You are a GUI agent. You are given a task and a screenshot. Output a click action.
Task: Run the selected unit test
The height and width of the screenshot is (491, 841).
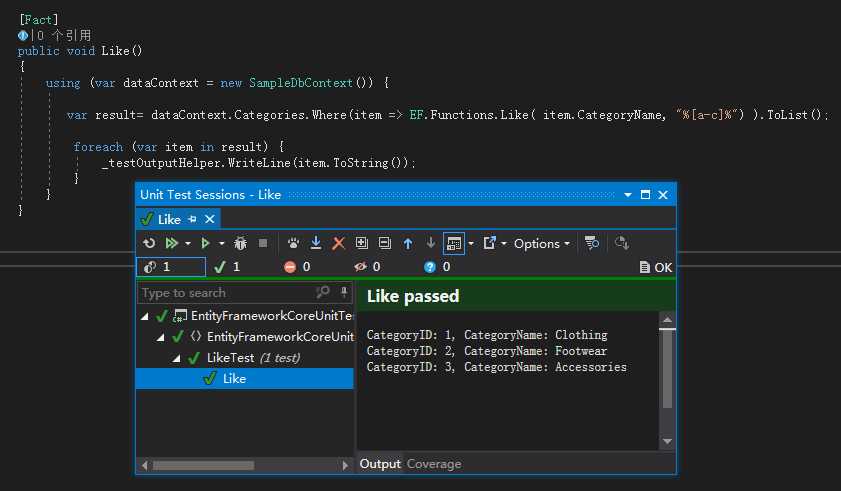click(205, 244)
